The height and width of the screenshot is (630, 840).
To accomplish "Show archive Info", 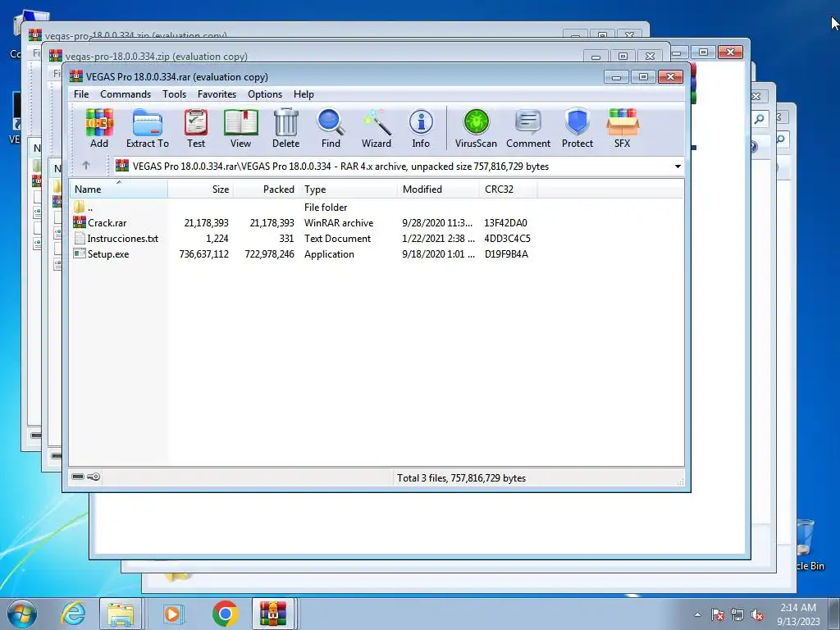I will 421,128.
